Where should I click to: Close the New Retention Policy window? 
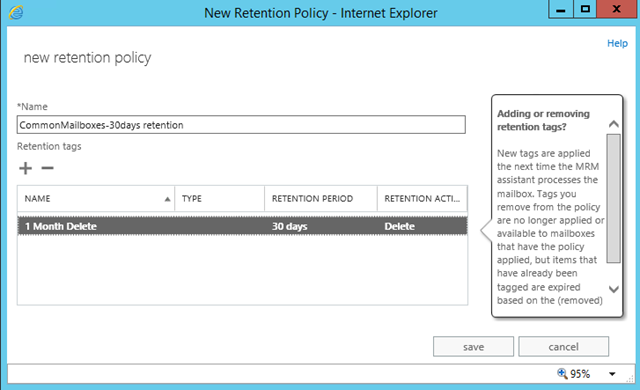pyautogui.click(x=617, y=9)
